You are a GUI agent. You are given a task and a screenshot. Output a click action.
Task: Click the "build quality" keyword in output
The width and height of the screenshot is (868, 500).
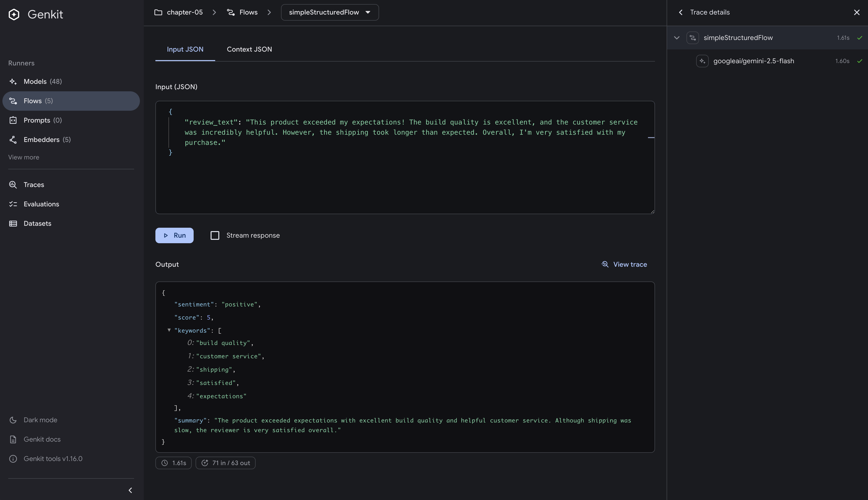[x=223, y=343]
